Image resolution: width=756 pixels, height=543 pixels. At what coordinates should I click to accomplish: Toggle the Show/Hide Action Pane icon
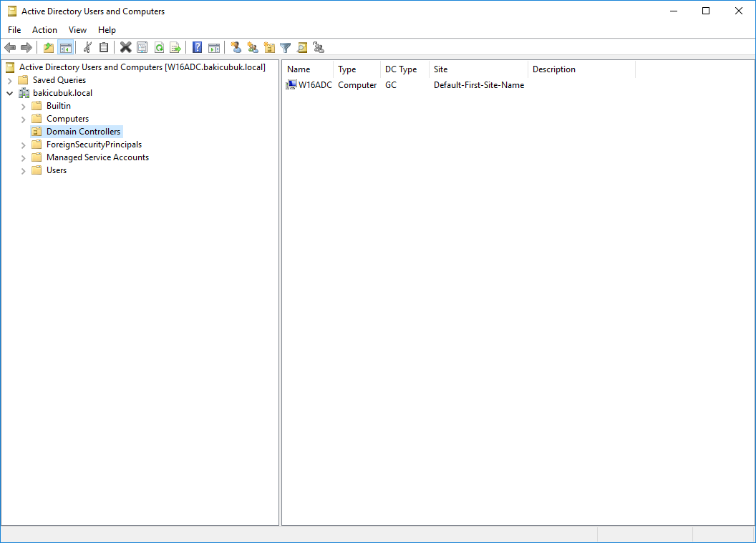coord(213,47)
